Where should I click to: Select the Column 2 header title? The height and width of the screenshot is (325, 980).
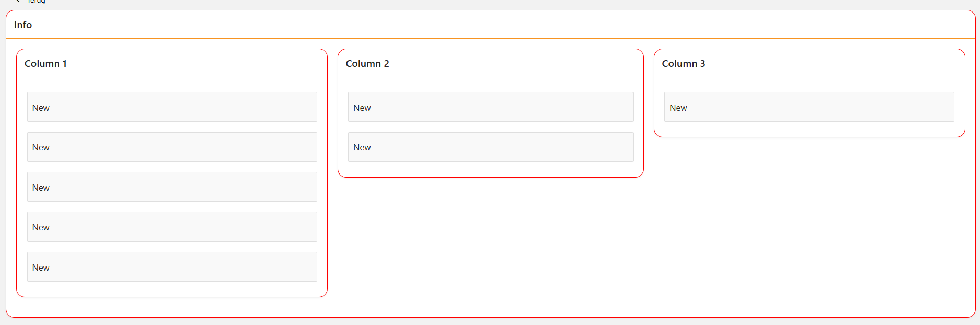(x=367, y=64)
